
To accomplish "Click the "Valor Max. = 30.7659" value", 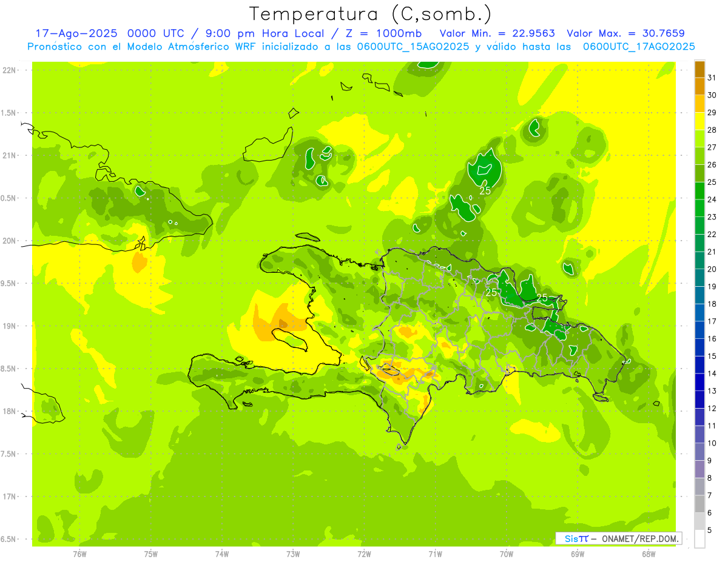I will point(625,33).
